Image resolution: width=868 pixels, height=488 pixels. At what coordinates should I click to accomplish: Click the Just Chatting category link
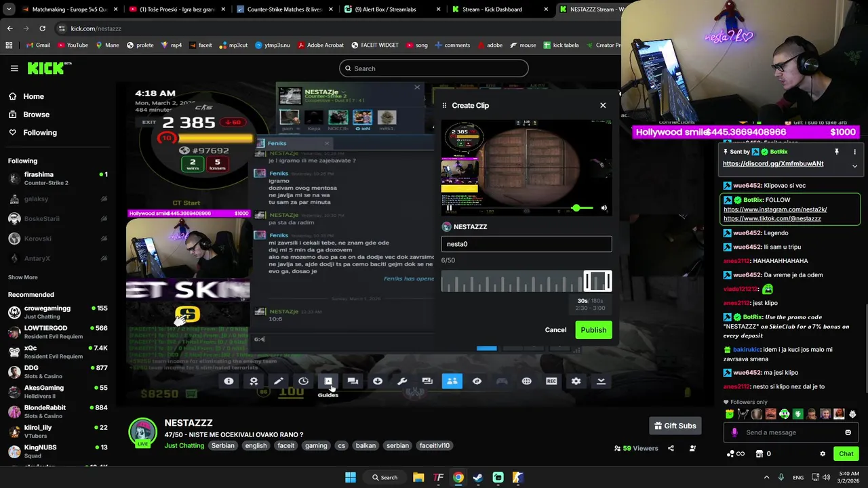(184, 445)
